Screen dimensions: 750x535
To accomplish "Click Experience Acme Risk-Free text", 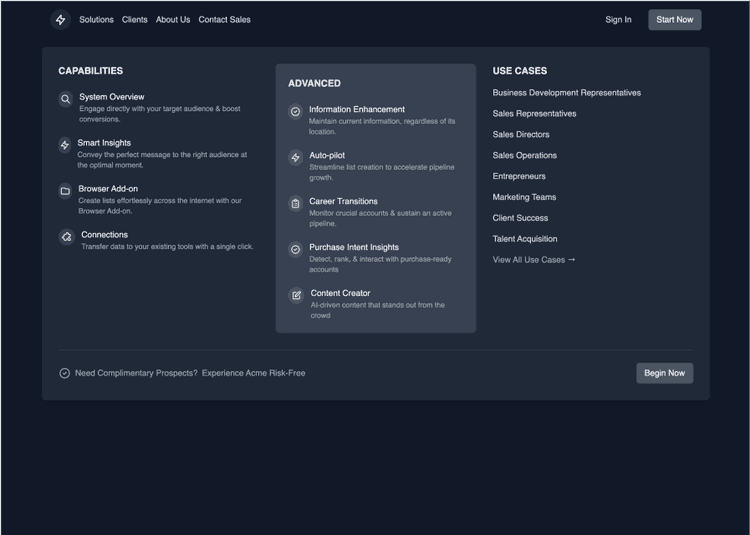I will 253,373.
